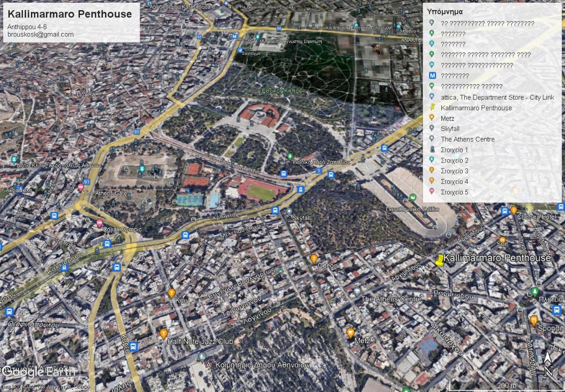Select the green Παναθηναϊκό Στάδιο marker
Screen dimensions: 565x392
click(413, 197)
